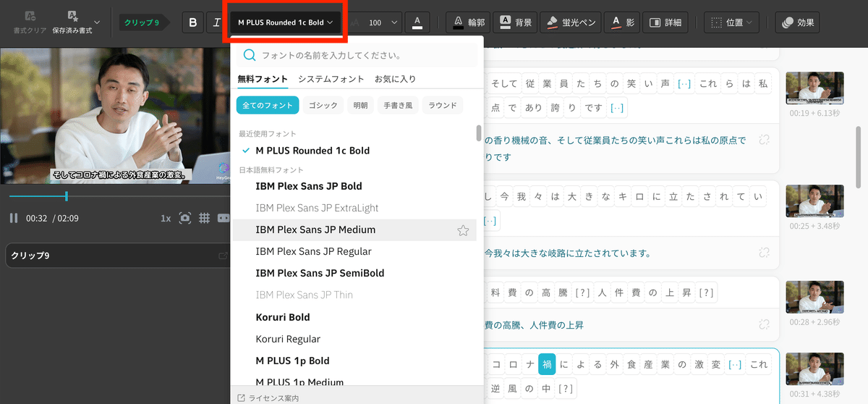Change the 1x playback speed
Viewport: 868px width, 404px height.
[x=166, y=218]
